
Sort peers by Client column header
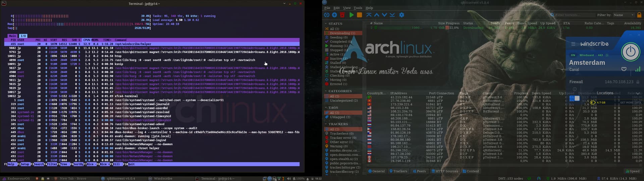click(487, 94)
